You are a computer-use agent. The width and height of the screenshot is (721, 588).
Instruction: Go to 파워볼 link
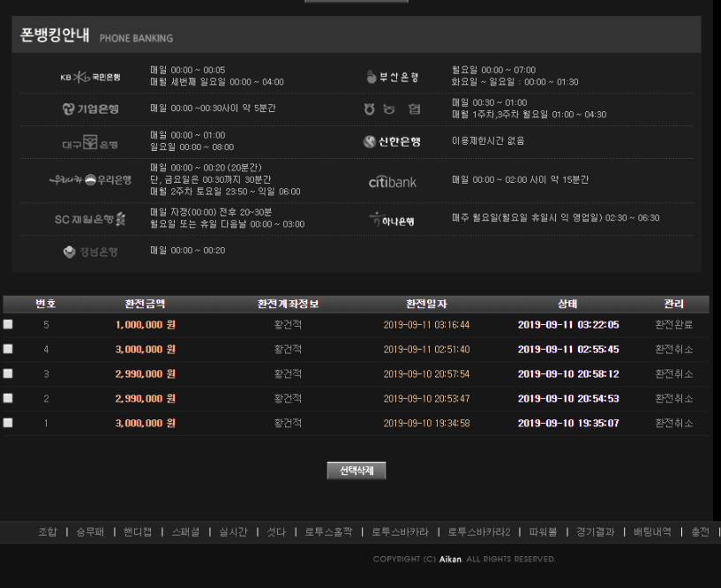pyautogui.click(x=543, y=531)
